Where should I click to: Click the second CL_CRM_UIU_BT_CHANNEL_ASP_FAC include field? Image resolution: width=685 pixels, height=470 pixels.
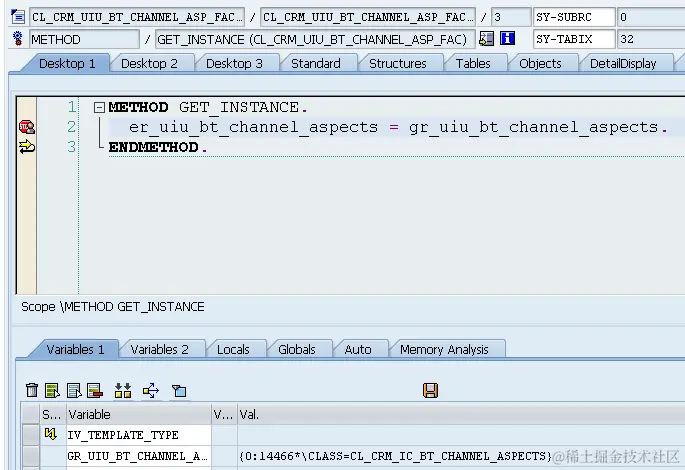368,17
